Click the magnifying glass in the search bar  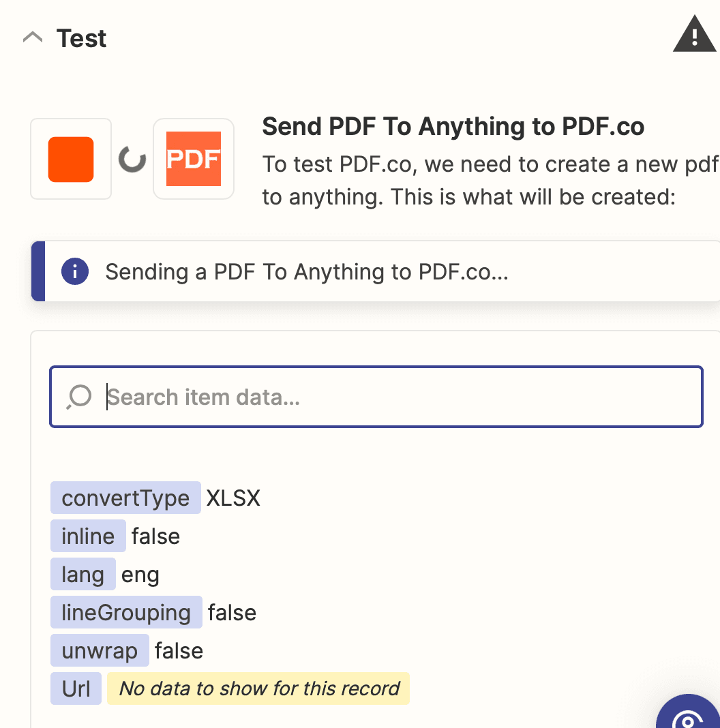click(x=80, y=397)
